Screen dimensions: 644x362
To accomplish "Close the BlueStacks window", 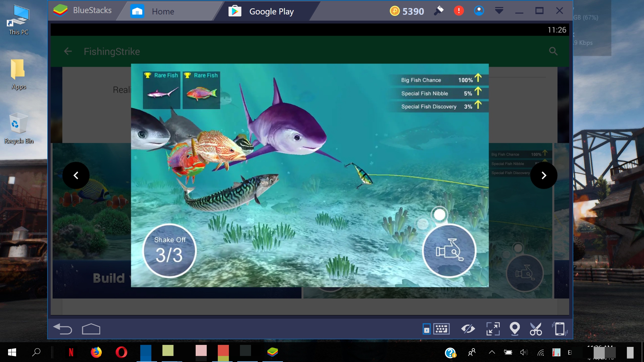I will 559,11.
